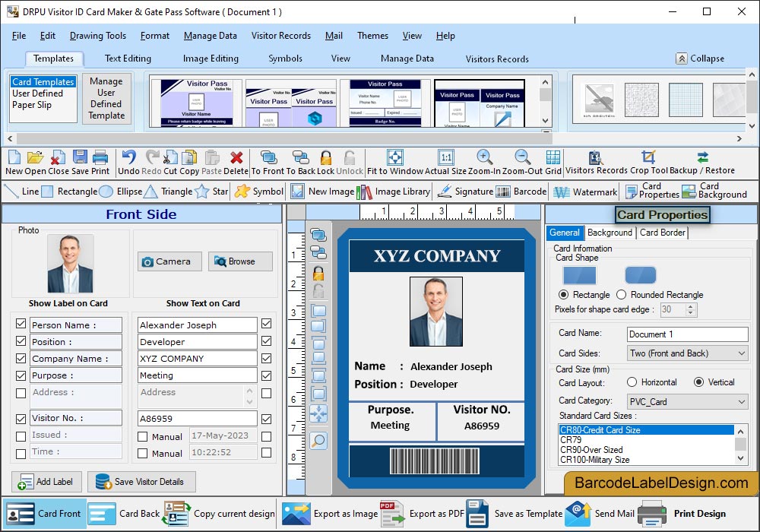This screenshot has width=760, height=532.
Task: Toggle the Grid icon
Action: (553, 157)
